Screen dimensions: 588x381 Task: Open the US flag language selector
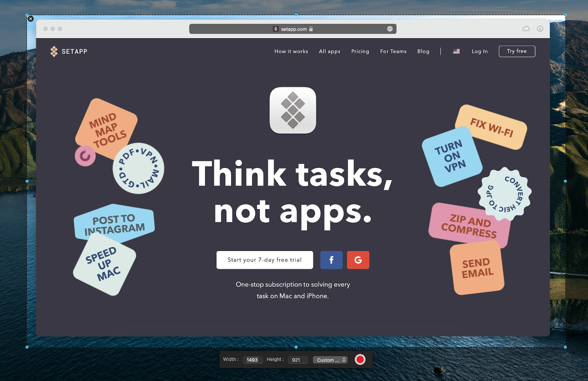[x=456, y=51]
